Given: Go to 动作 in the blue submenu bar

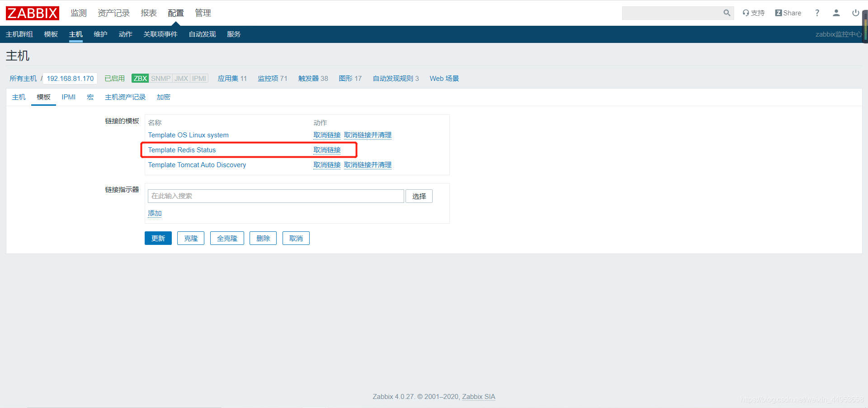Looking at the screenshot, I should pyautogui.click(x=126, y=34).
